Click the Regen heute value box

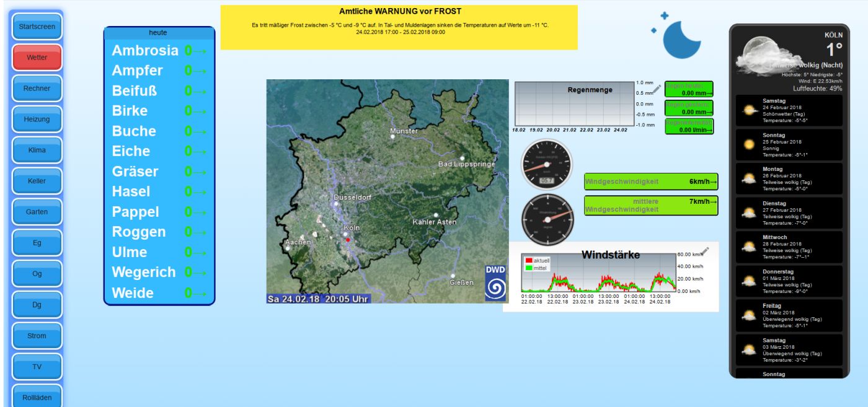689,89
